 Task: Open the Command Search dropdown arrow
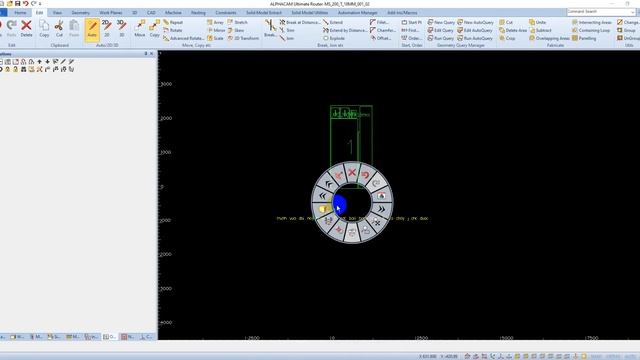[632, 12]
